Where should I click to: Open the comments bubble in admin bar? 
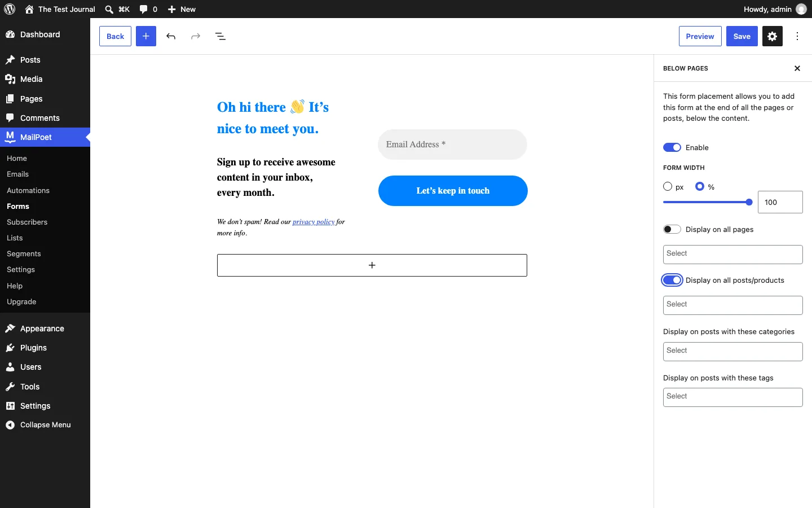[148, 9]
